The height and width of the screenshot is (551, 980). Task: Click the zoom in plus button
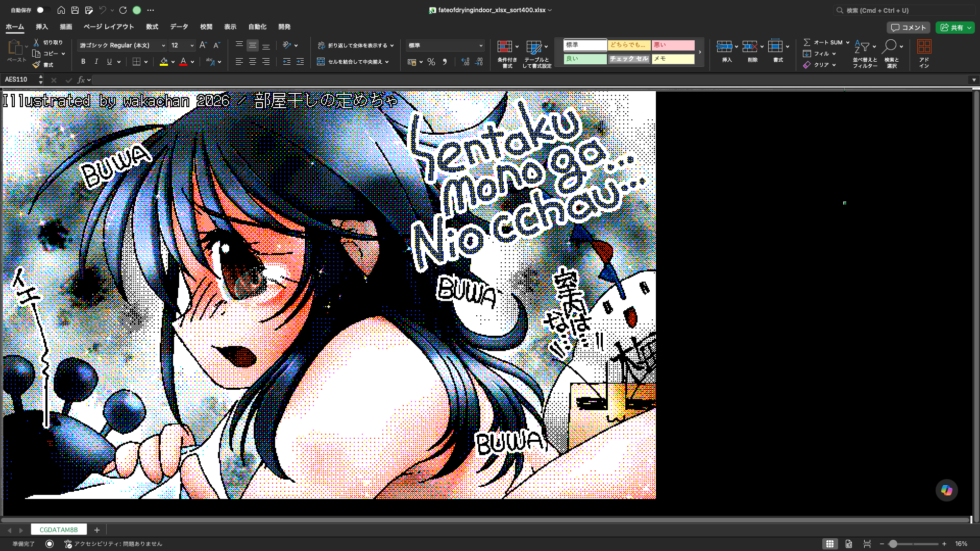tap(944, 544)
